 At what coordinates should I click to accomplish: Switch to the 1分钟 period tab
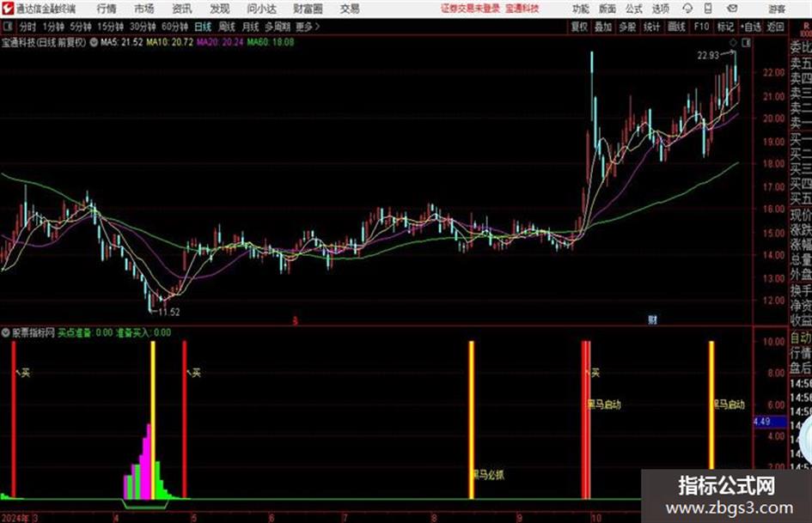(53, 27)
